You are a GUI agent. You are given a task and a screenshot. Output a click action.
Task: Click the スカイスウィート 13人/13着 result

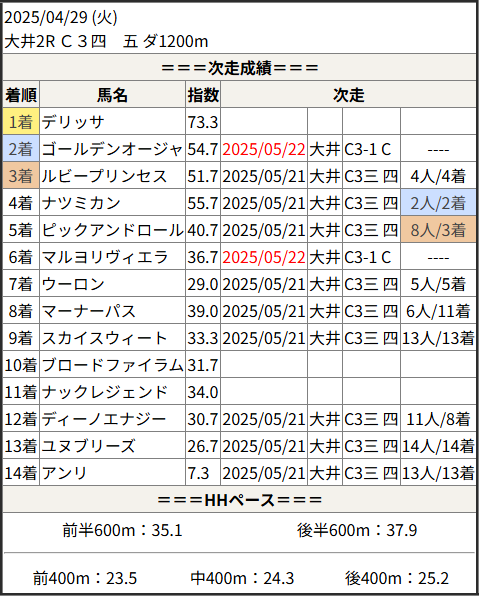[x=438, y=338]
